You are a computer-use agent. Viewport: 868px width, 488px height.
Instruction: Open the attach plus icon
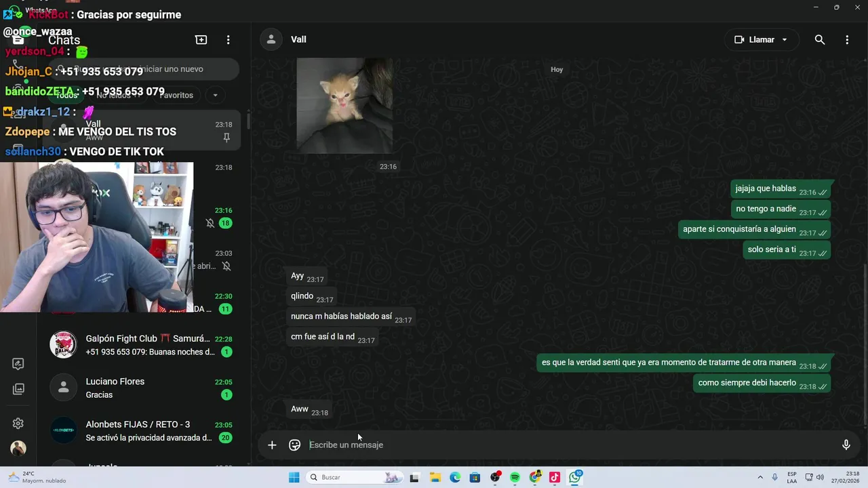pos(272,445)
